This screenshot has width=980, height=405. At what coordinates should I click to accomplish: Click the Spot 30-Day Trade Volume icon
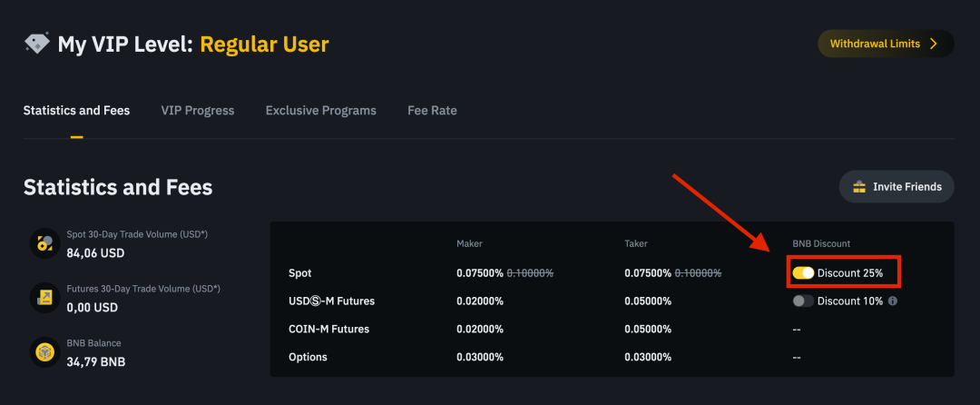pyautogui.click(x=45, y=243)
